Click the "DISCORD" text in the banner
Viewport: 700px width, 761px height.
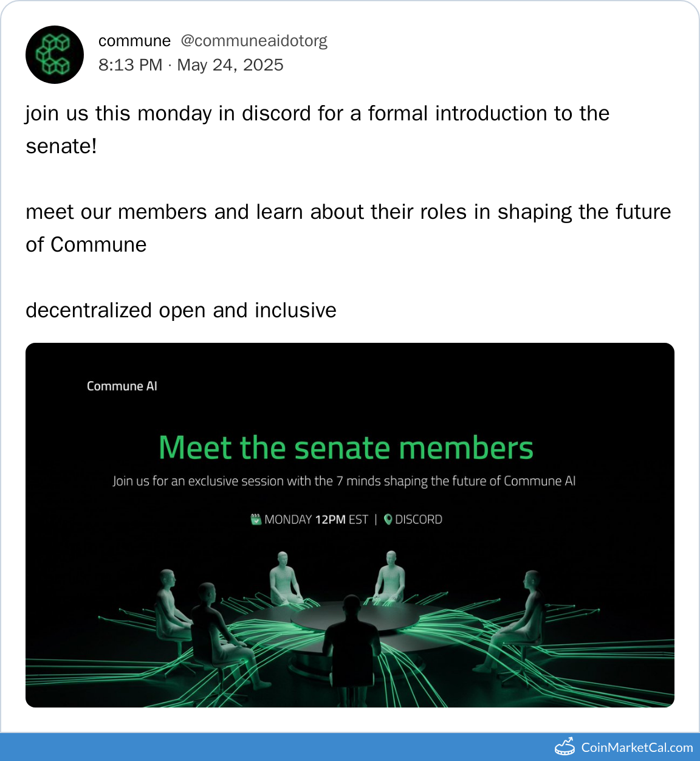419,520
